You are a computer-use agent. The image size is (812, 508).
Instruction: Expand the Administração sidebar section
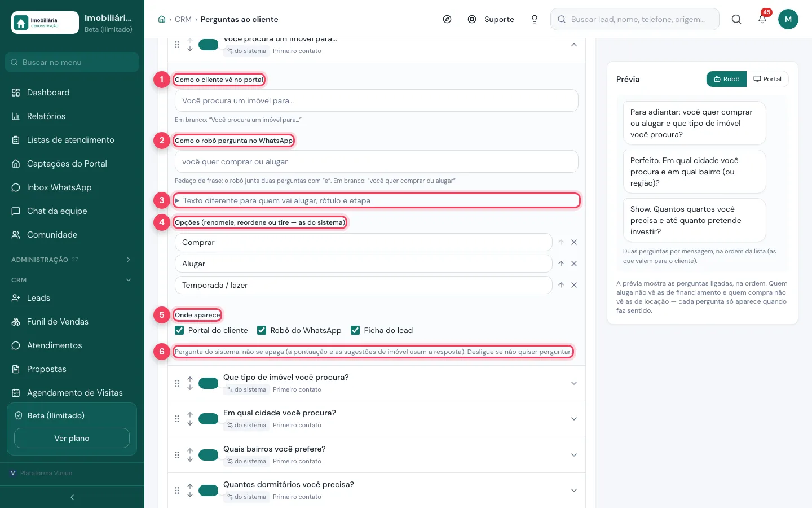pos(72,260)
